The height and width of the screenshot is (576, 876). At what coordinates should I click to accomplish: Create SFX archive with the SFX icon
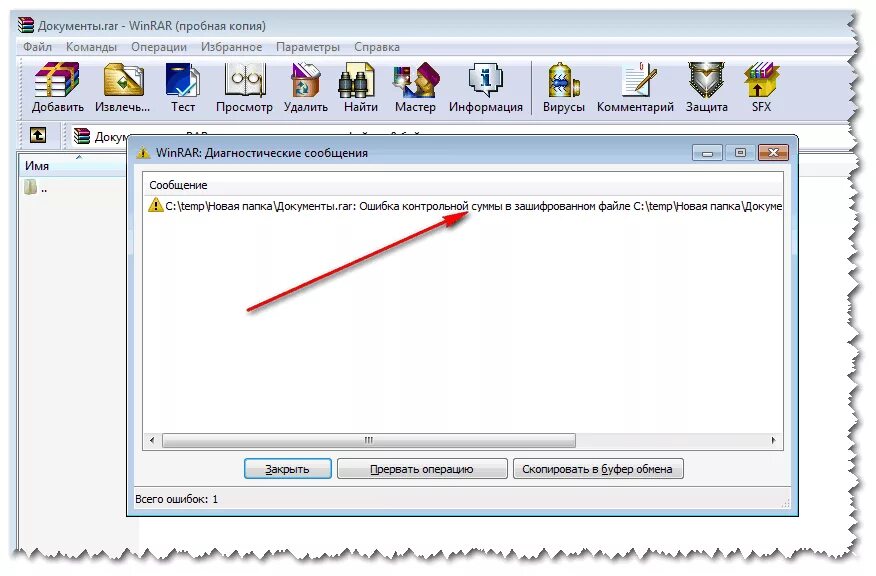[x=761, y=87]
